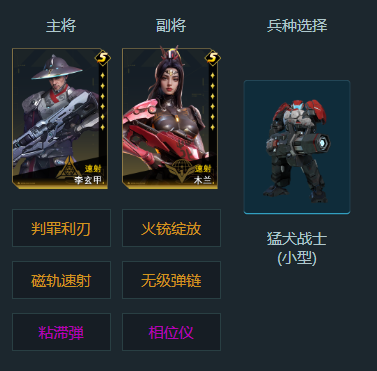Select the 李玄甲 main general card
This screenshot has width=377, height=371.
(x=60, y=118)
